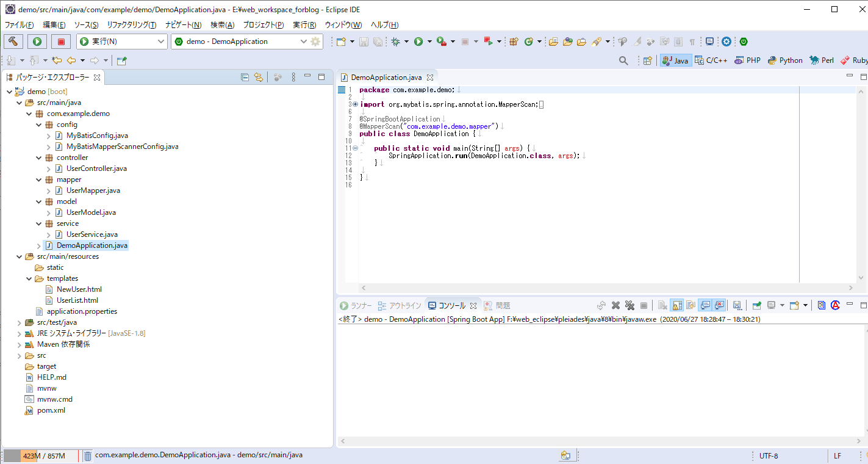
Task: Switch to the Python perspective
Action: (785, 60)
